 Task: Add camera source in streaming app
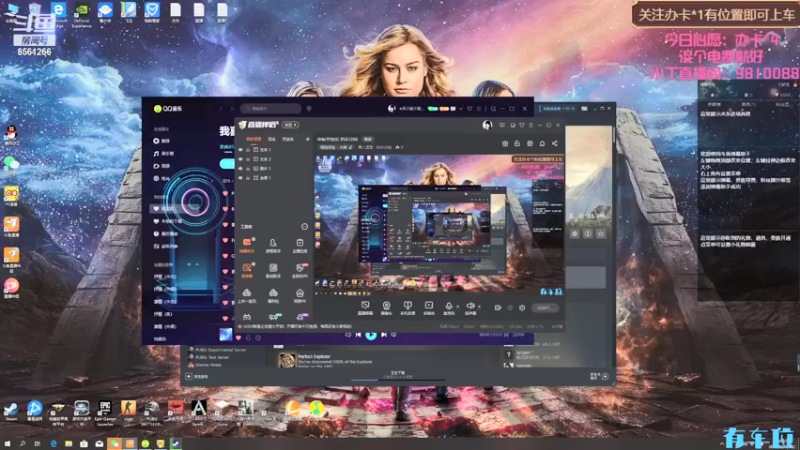coord(386,308)
